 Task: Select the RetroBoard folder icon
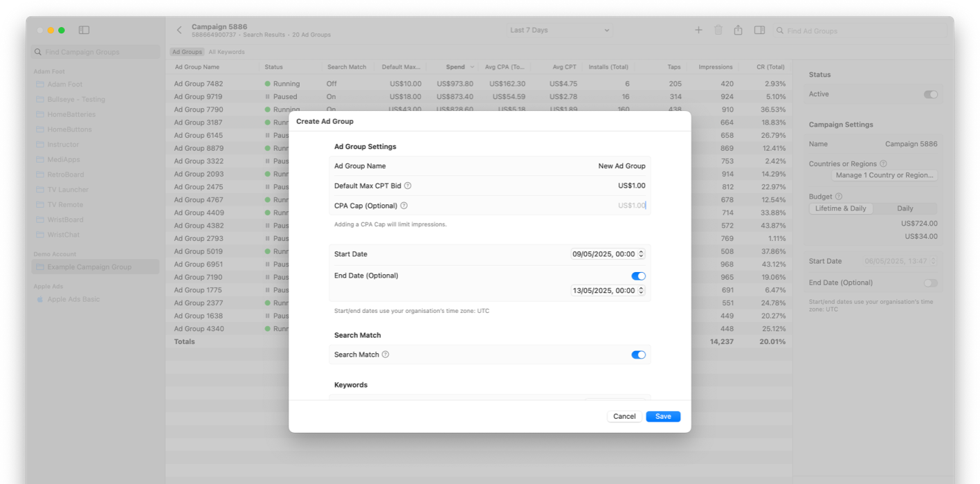[40, 174]
